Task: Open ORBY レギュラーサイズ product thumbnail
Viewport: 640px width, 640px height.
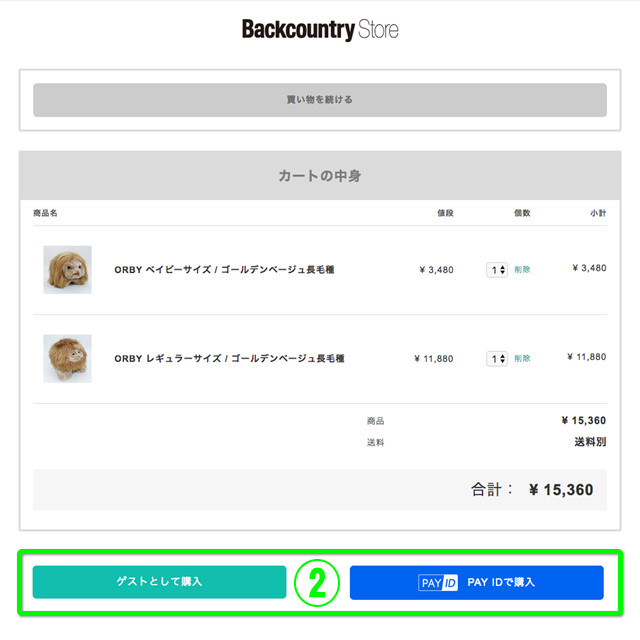Action: click(x=67, y=358)
